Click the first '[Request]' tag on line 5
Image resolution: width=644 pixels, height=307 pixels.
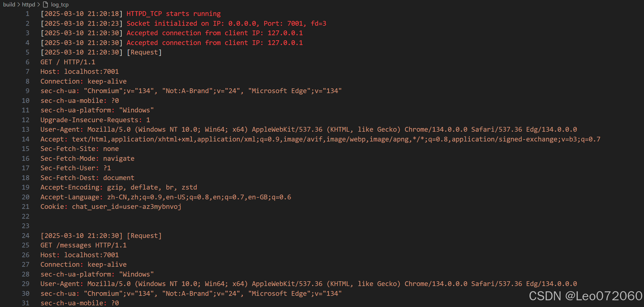[x=144, y=52]
